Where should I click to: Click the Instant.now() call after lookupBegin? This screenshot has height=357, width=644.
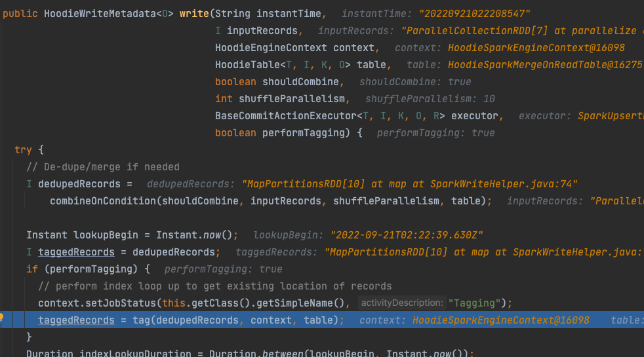point(194,235)
